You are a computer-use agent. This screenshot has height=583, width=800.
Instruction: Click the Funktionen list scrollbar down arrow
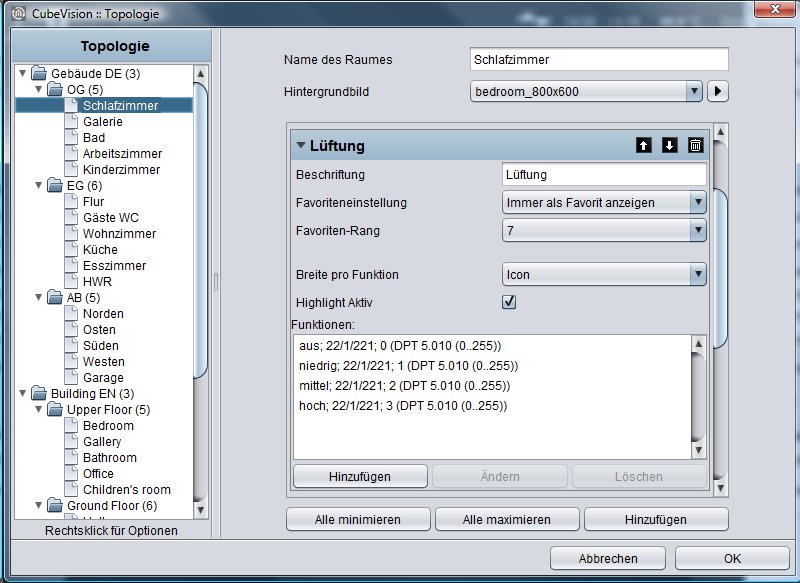click(x=698, y=450)
